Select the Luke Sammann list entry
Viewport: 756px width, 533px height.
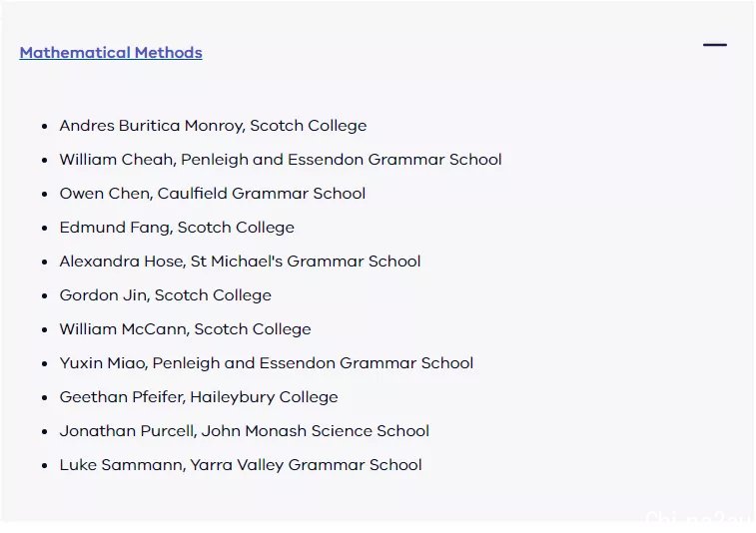point(241,465)
